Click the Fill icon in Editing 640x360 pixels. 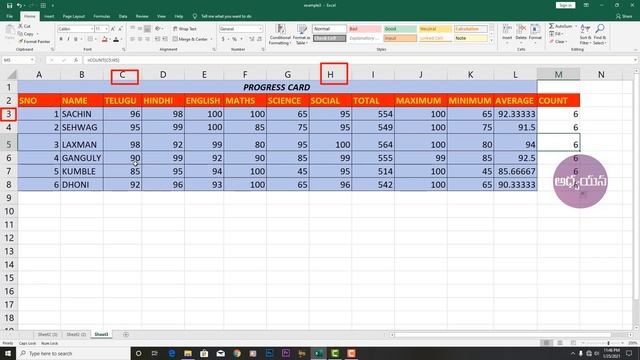pyautogui.click(x=551, y=34)
